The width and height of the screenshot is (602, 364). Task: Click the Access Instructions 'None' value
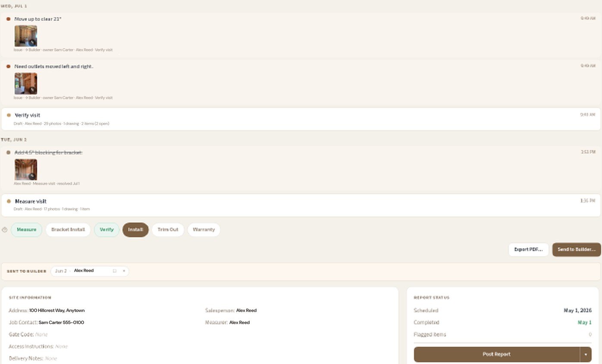tap(61, 347)
